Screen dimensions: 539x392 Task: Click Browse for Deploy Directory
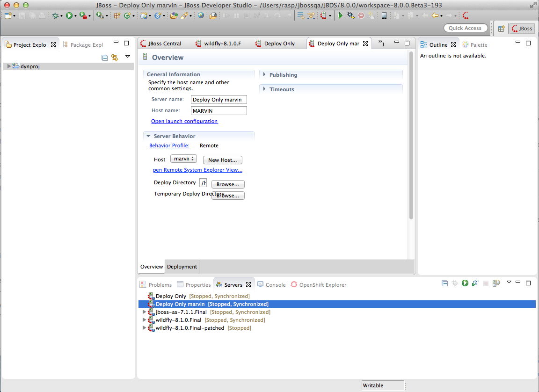point(228,184)
